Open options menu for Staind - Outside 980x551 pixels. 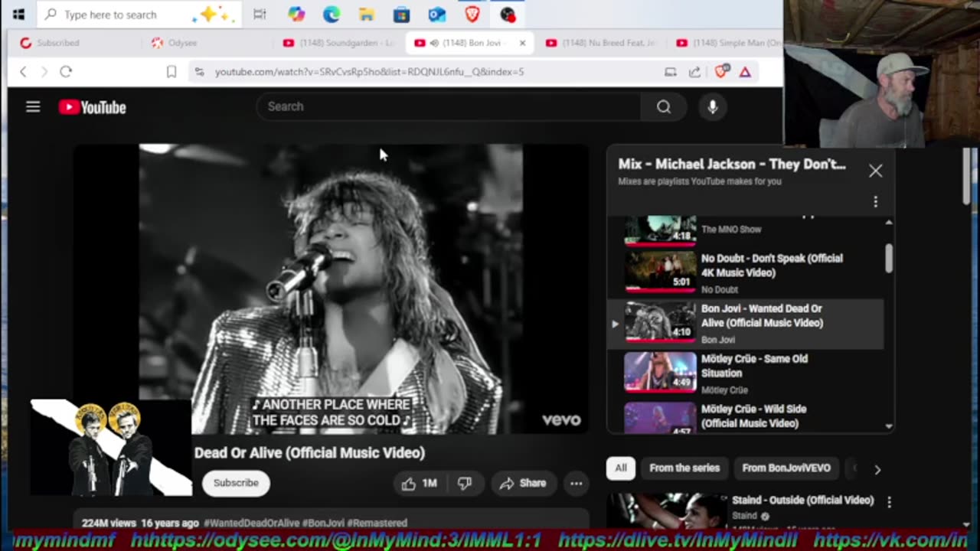pyautogui.click(x=889, y=502)
